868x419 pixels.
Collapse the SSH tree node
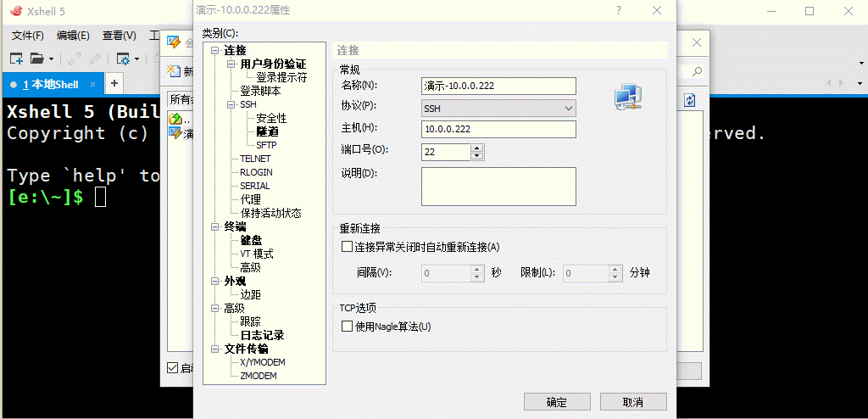[x=231, y=105]
